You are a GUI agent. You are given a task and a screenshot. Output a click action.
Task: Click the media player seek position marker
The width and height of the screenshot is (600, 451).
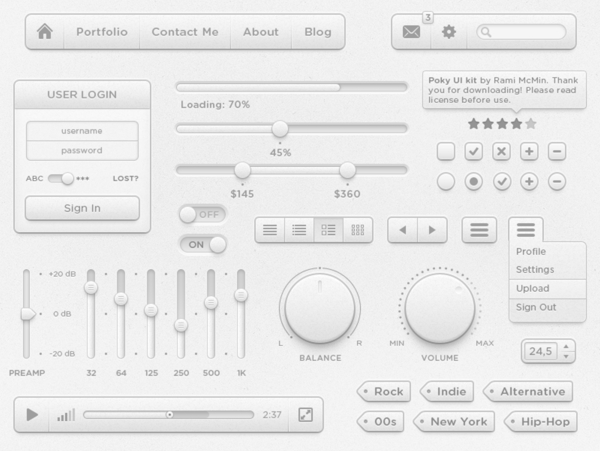pyautogui.click(x=170, y=415)
